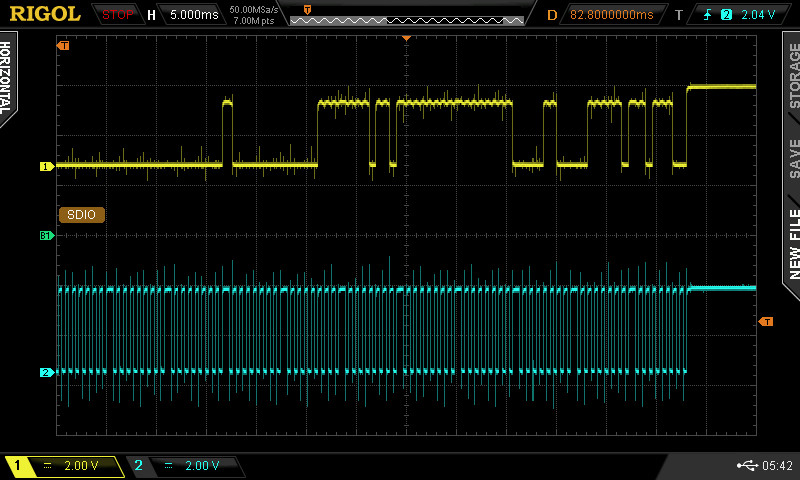This screenshot has height=480, width=800.
Task: Click the H horizontal label
Action: 152,15
